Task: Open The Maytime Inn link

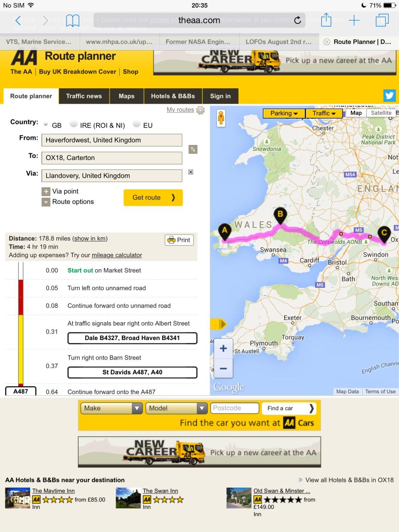Action: coord(53,491)
